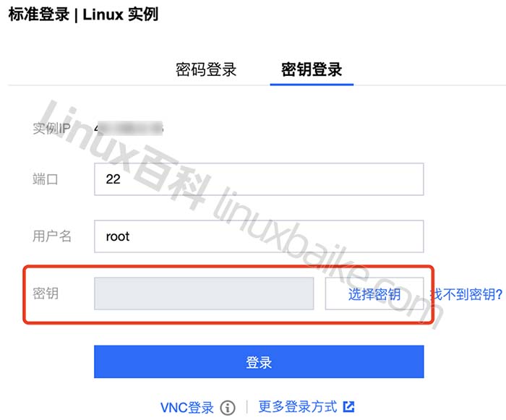Click the divider between VNC登录 and 更多登录方式
Screen dimensions: 506x420
tap(247, 407)
